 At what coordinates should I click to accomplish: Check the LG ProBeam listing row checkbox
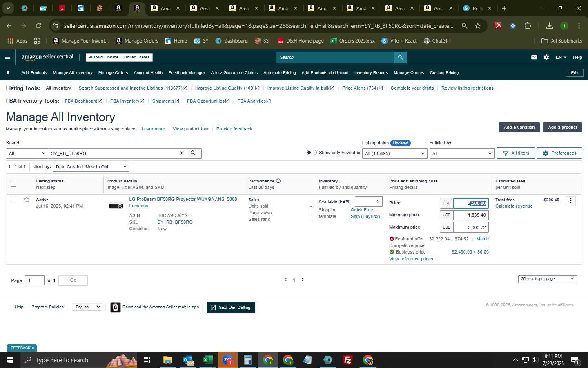pyautogui.click(x=13, y=199)
